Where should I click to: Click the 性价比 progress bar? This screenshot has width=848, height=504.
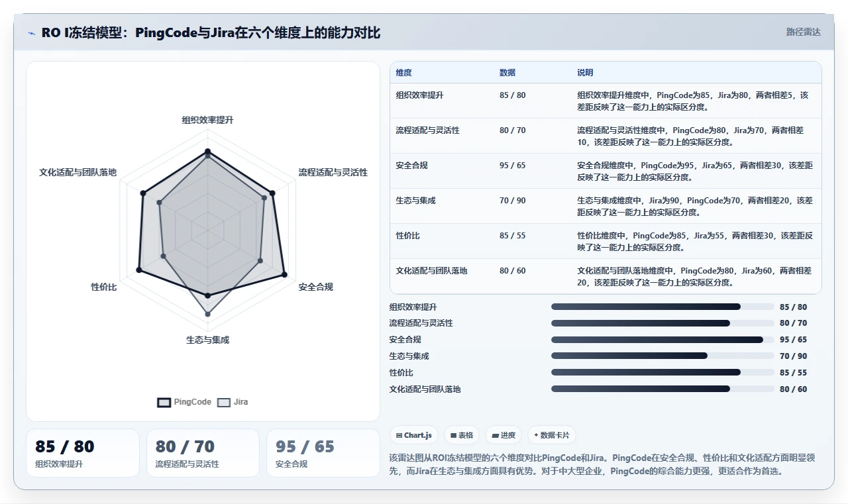(662, 372)
